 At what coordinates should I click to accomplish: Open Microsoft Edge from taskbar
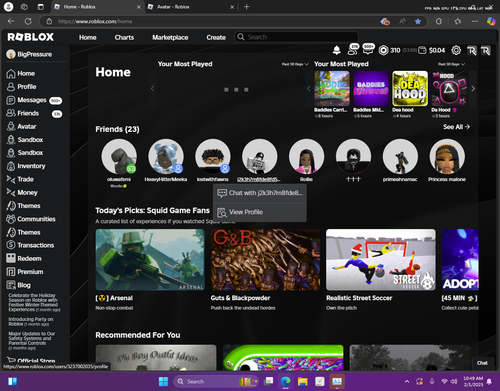[285, 381]
